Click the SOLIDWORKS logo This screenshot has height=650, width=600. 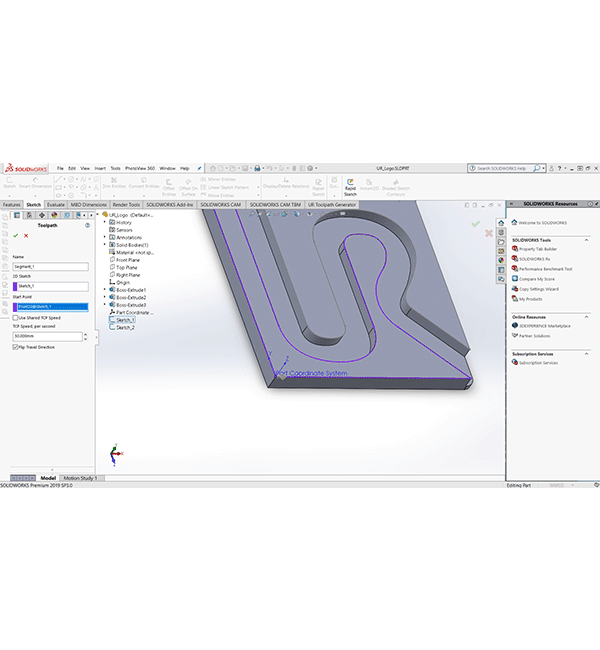tap(26, 168)
